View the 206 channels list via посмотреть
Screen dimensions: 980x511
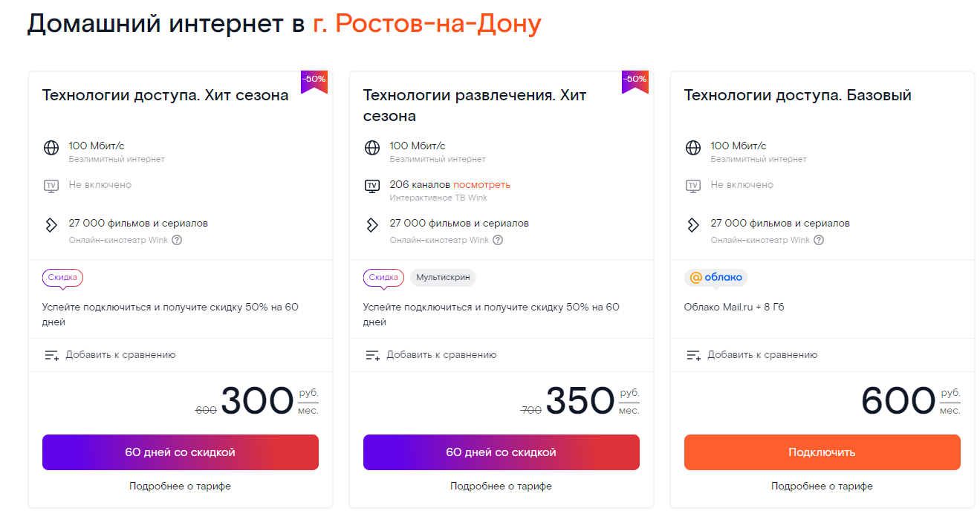[481, 184]
